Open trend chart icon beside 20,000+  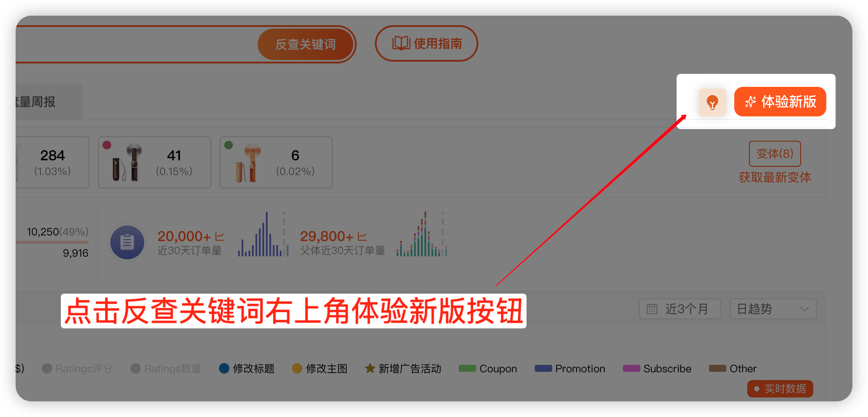pyautogui.click(x=220, y=236)
